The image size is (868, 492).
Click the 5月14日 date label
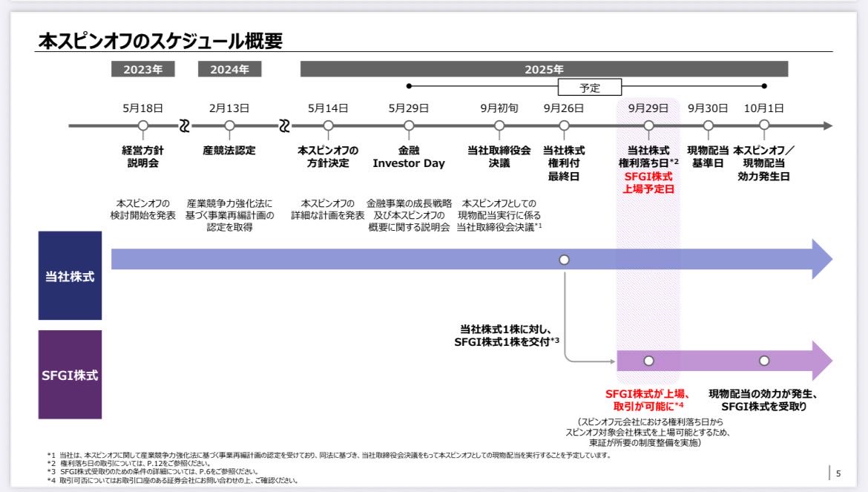(328, 108)
